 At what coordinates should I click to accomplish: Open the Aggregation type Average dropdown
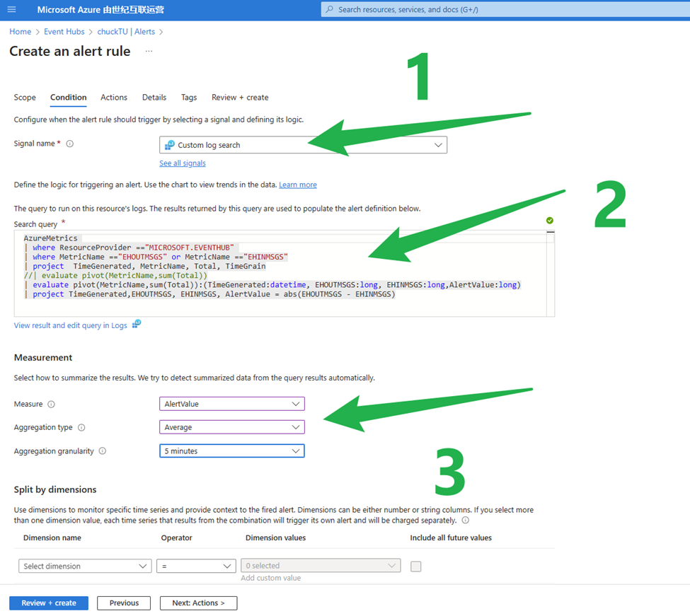coord(231,427)
